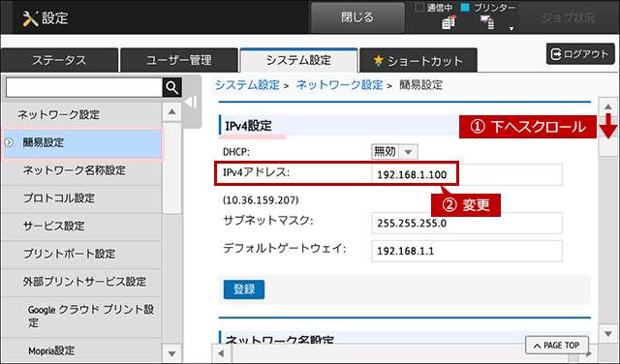Follow the ネットワーク設定 breadcrumb link

pos(339,85)
